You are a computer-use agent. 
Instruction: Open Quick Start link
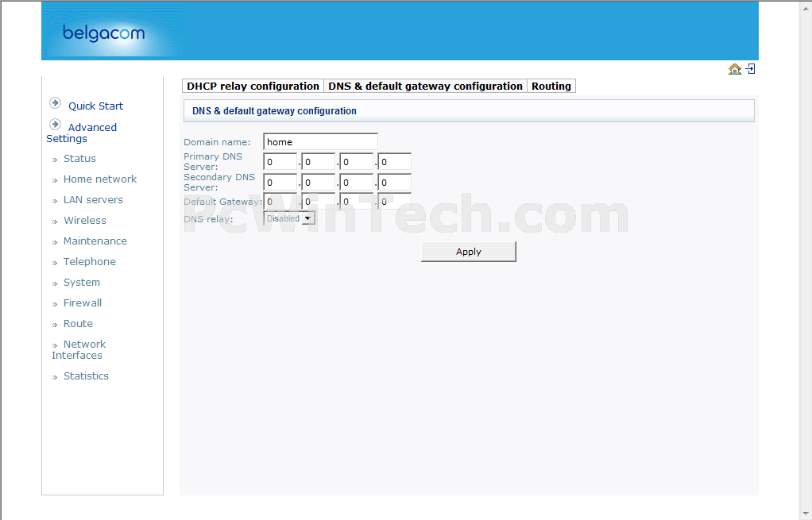(96, 106)
